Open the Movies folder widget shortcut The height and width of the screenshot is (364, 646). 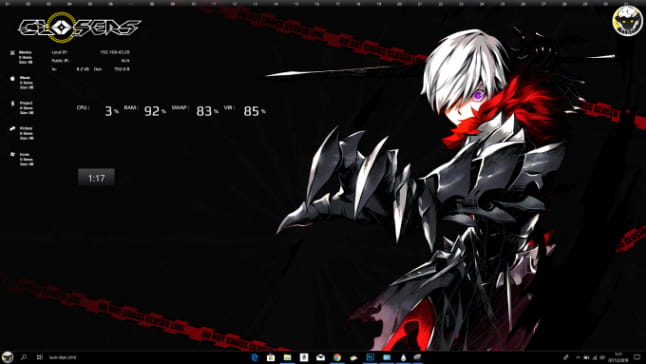coord(21,57)
